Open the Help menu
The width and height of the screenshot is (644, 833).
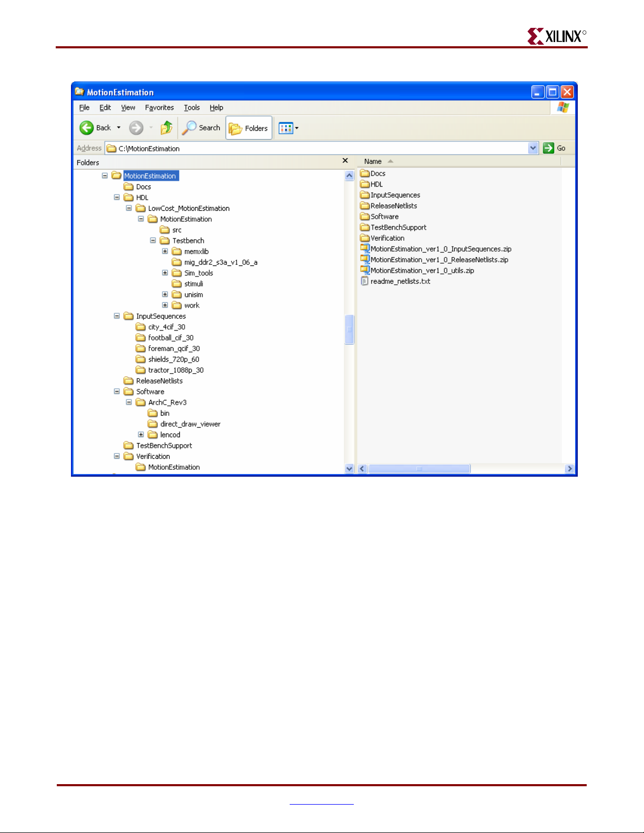point(217,108)
